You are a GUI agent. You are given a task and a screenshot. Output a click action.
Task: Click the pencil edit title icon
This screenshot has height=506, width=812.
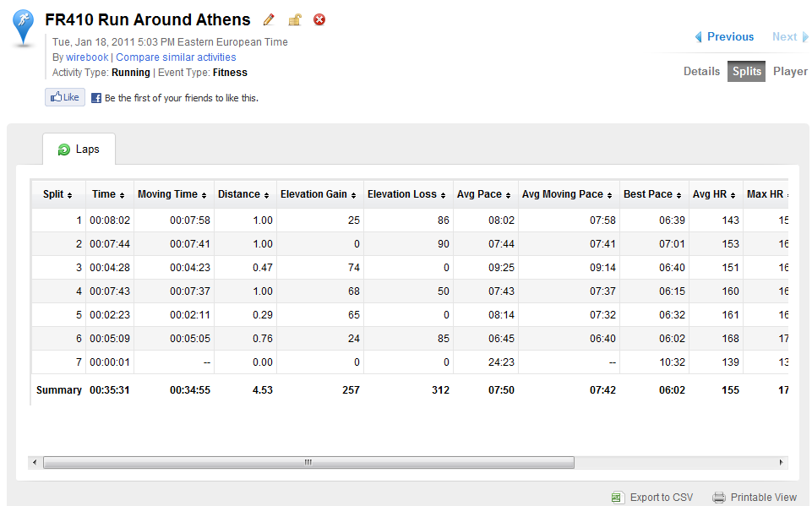point(268,19)
